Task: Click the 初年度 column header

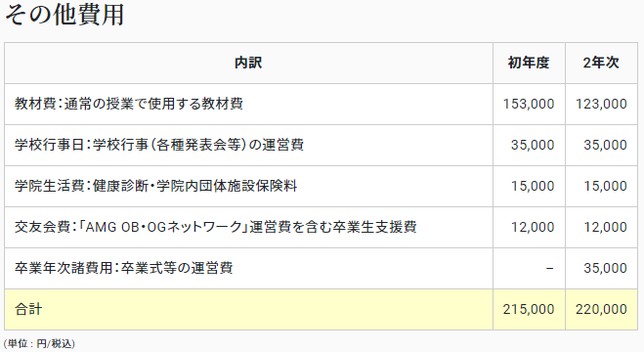Action: 529,63
